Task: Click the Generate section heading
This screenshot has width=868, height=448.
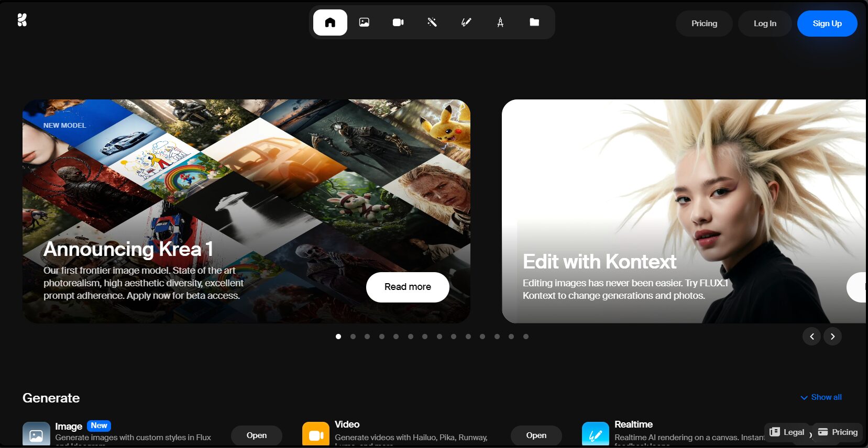Action: [x=51, y=398]
